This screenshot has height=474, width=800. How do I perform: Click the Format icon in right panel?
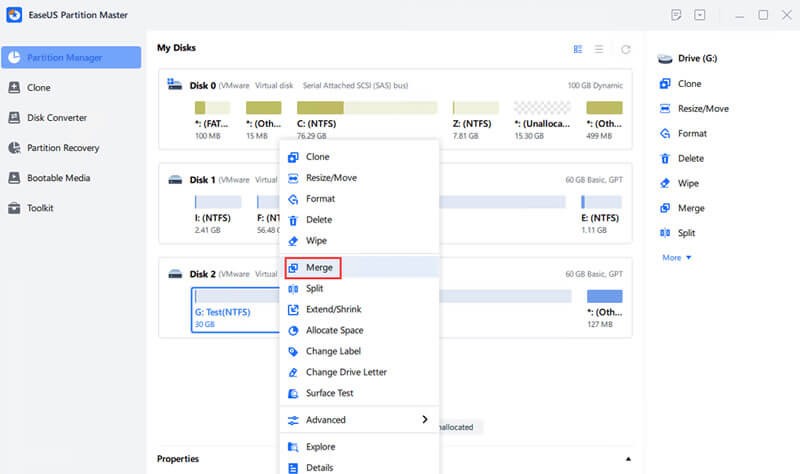[665, 134]
